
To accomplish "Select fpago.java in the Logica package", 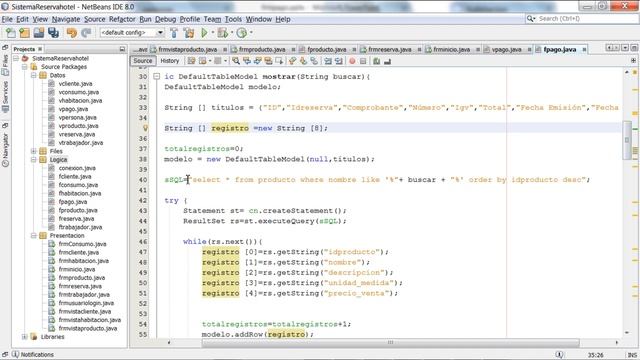I will tap(73, 202).
